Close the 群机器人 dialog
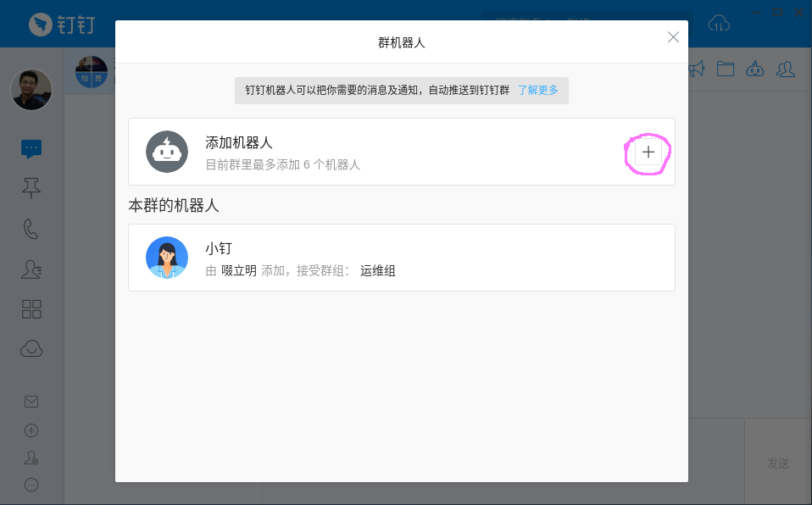Screen dimensions: 812x505 (673, 37)
